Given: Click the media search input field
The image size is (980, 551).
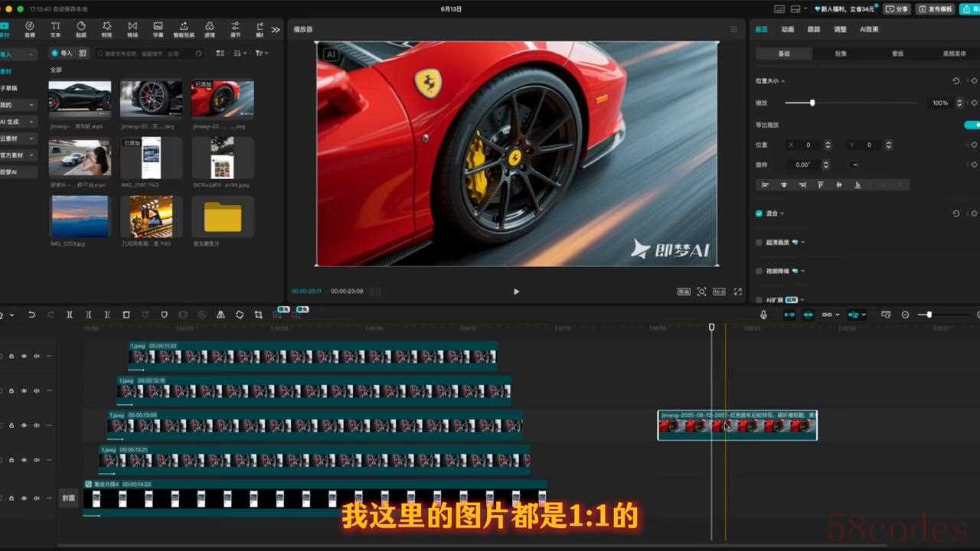Looking at the screenshot, I should 149,54.
